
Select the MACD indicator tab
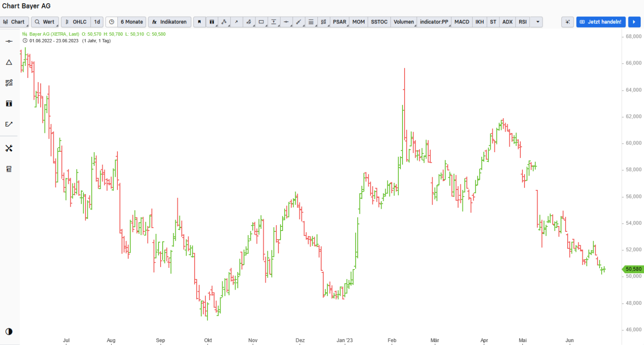(x=461, y=22)
